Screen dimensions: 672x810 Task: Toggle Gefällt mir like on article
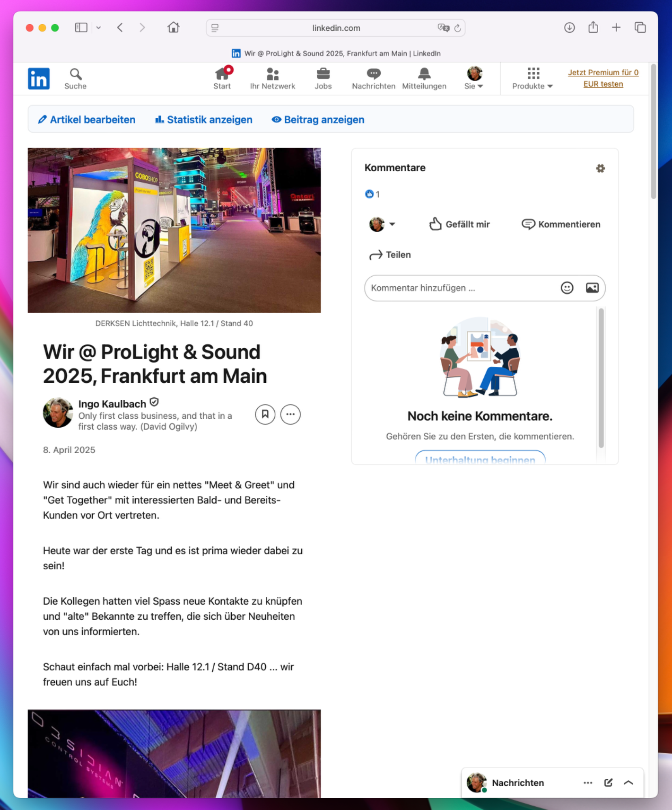pos(459,224)
